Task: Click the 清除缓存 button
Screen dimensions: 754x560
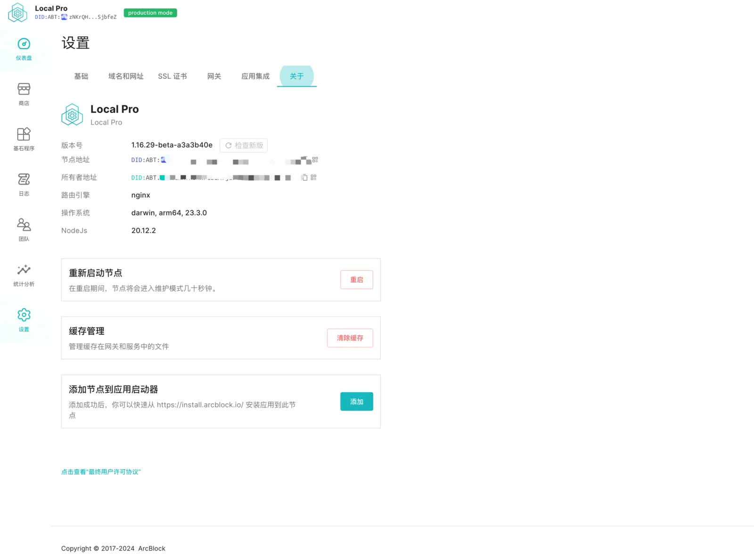Action: [350, 338]
